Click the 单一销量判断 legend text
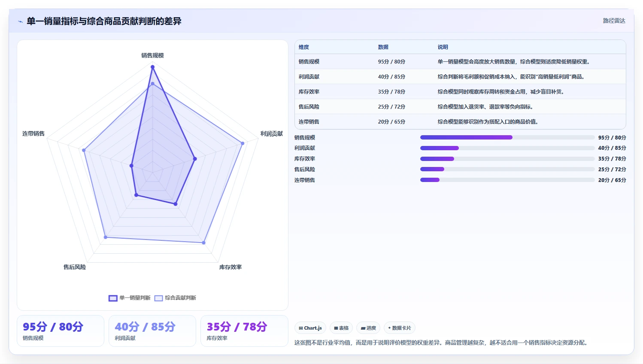The width and height of the screenshot is (643, 364). tap(135, 298)
